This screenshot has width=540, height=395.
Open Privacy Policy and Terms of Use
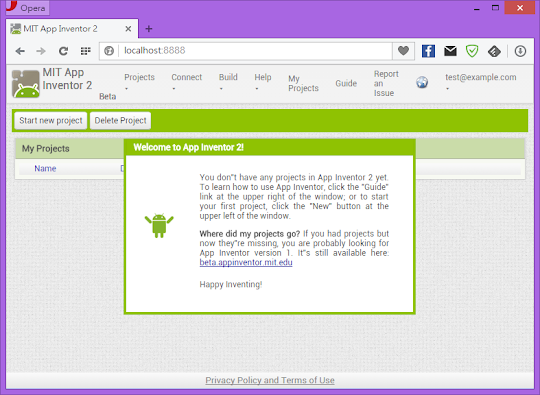270,380
